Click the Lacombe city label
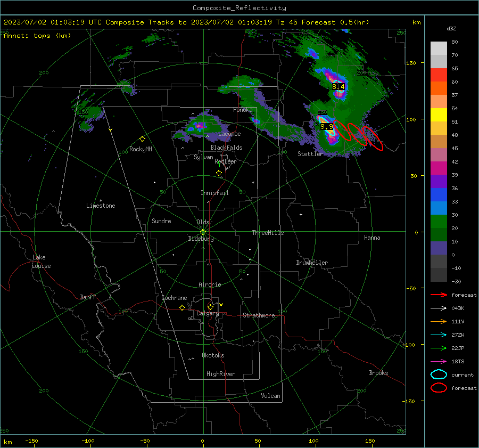Screen dimensions: 479x448 pyautogui.click(x=229, y=134)
